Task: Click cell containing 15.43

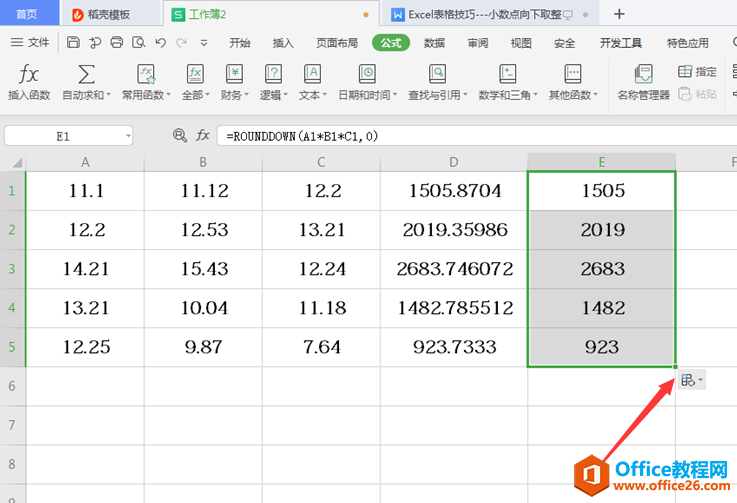Action: coord(204,269)
